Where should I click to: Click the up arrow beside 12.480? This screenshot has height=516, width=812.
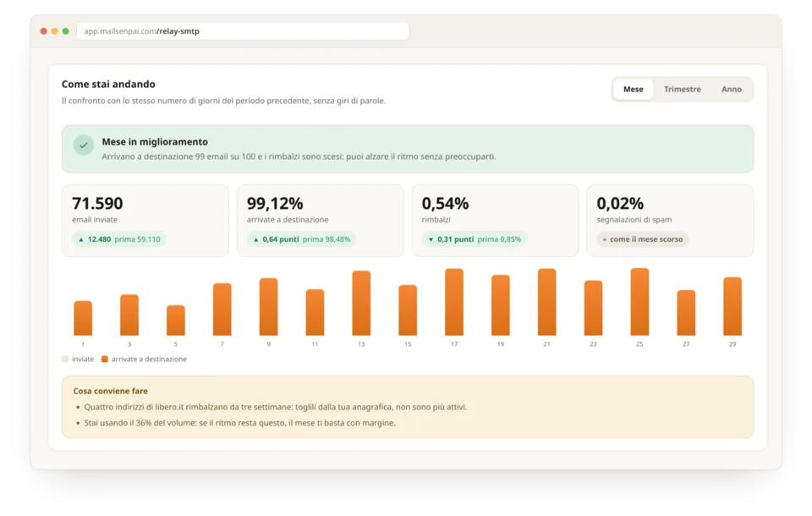coord(81,239)
